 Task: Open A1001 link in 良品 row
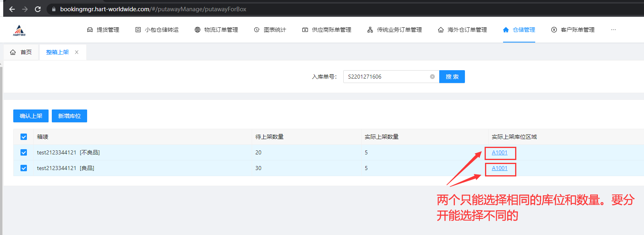(x=499, y=168)
